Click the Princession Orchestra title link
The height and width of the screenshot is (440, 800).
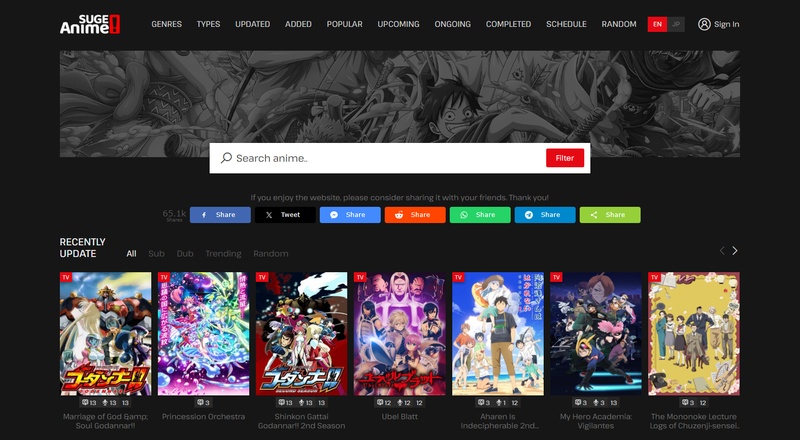204,417
